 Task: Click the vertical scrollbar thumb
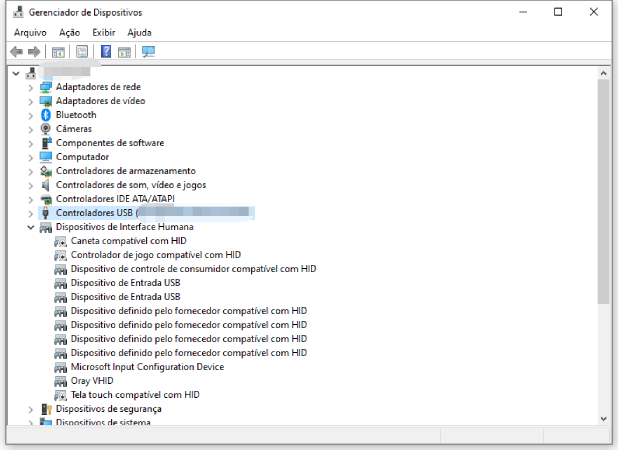(x=603, y=192)
